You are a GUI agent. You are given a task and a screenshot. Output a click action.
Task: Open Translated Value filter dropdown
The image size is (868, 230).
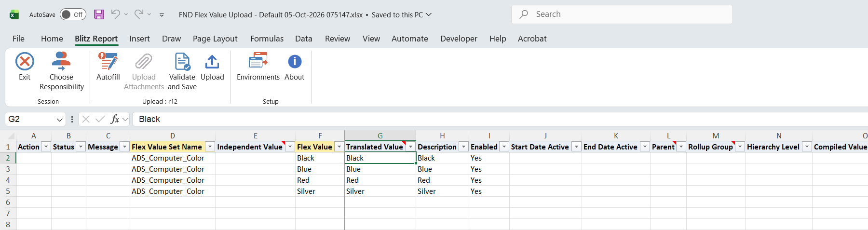coord(410,147)
